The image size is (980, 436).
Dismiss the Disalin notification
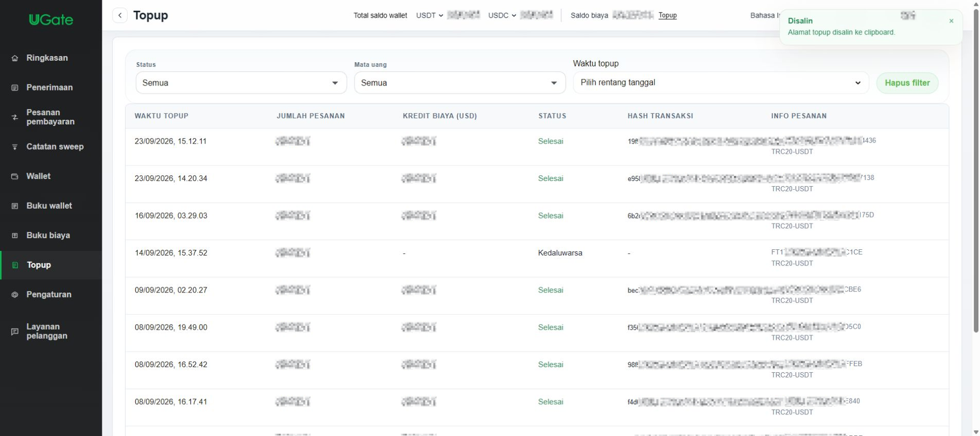point(951,21)
